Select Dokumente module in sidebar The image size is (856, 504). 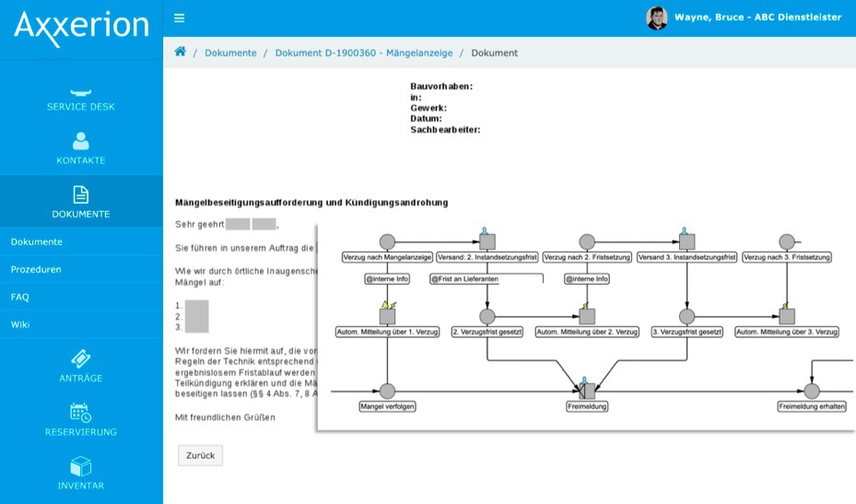[x=81, y=202]
